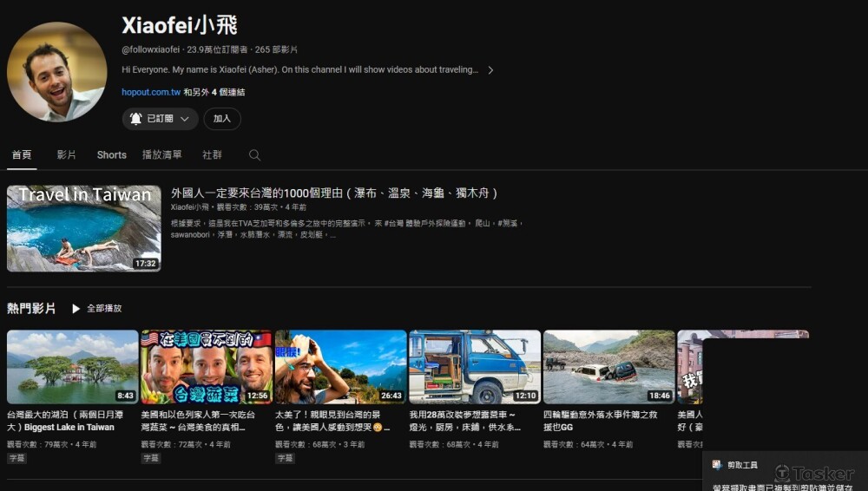The image size is (868, 491).
Task: Click the Xiaofei小飛 channel name heading
Action: 180,25
